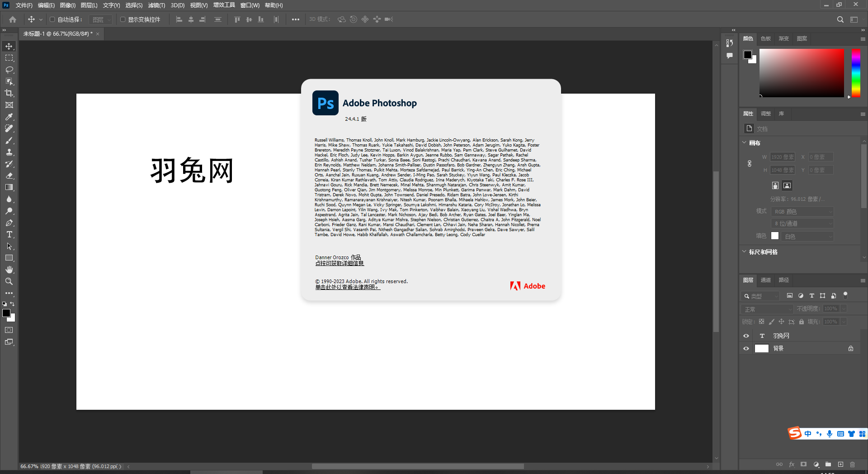This screenshot has height=474, width=868.
Task: Select the Horizontal Type tool
Action: (x=9, y=234)
